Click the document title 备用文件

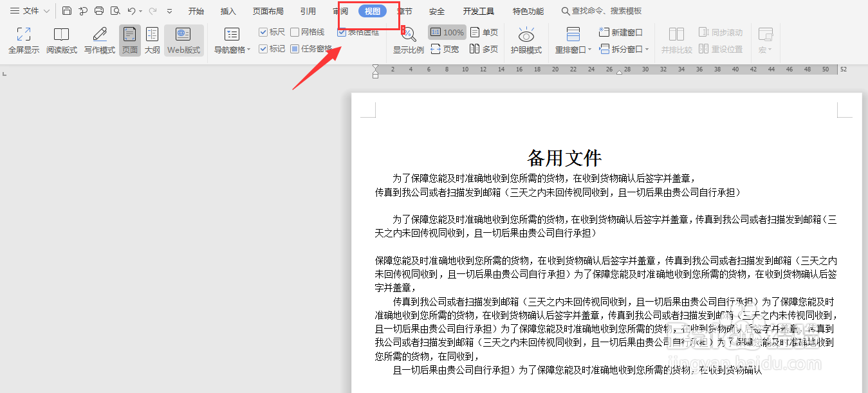coord(563,156)
